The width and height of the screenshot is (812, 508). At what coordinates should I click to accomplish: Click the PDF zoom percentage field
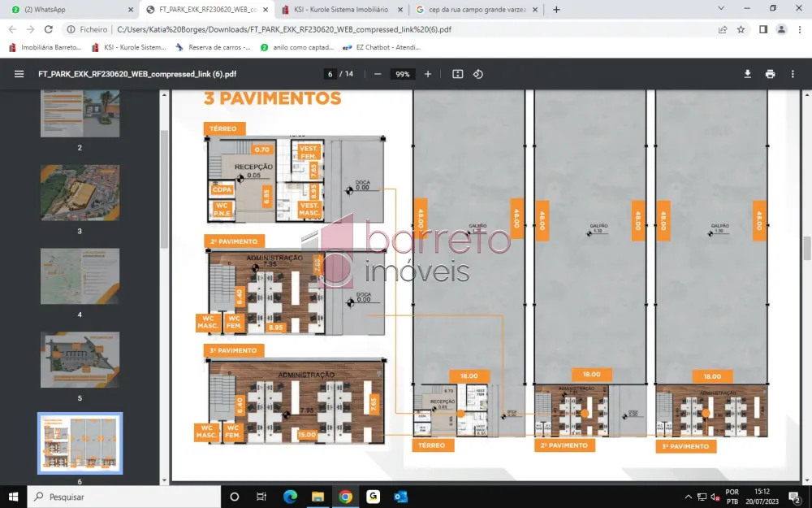pyautogui.click(x=402, y=74)
